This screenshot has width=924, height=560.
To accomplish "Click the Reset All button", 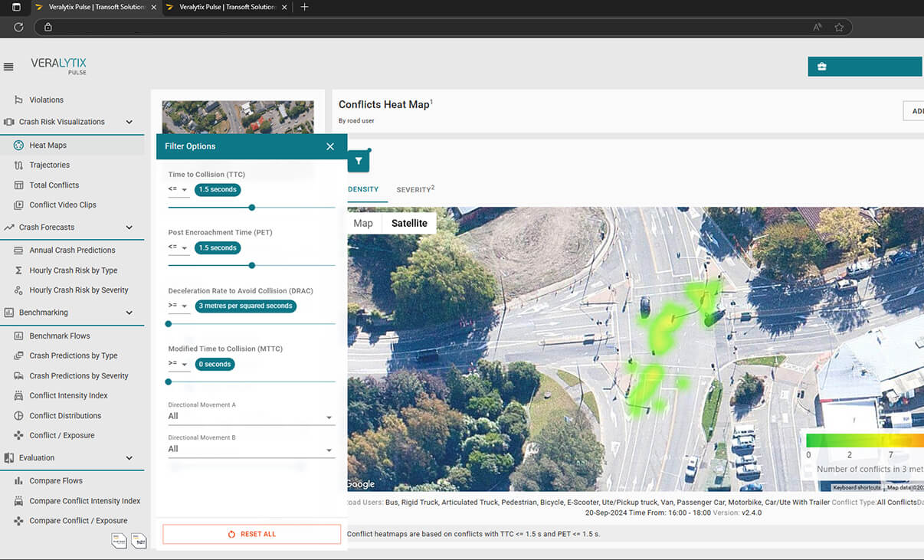I will coord(251,534).
